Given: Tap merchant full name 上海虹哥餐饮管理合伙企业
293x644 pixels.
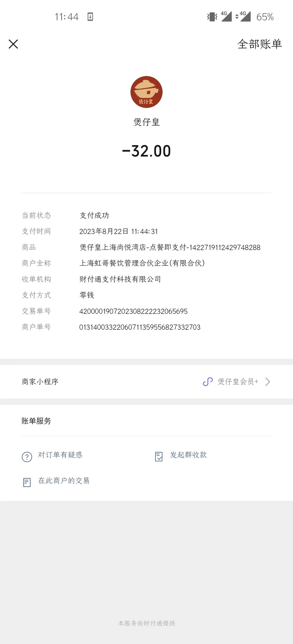Looking at the screenshot, I should (x=142, y=263).
